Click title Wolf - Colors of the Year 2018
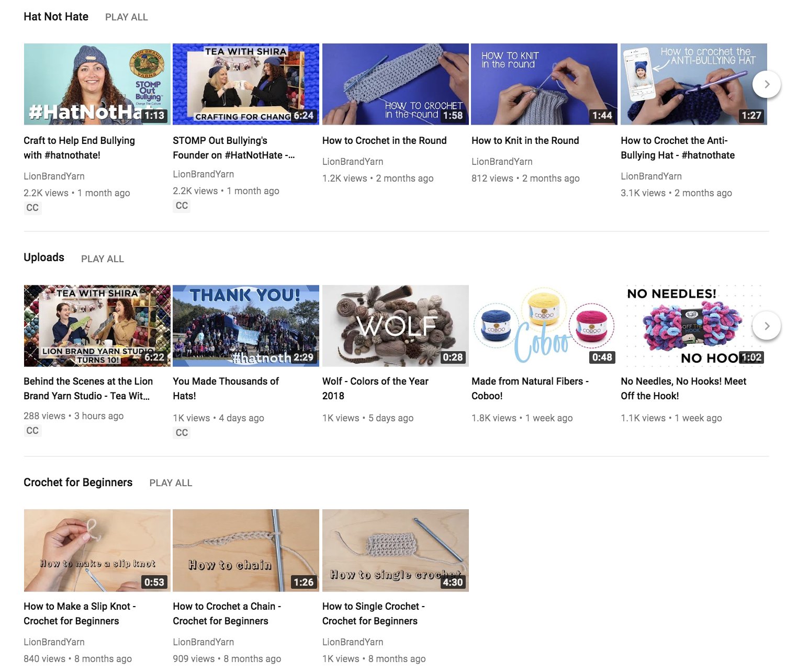Viewport: 786px width, 672px height. [x=375, y=389]
